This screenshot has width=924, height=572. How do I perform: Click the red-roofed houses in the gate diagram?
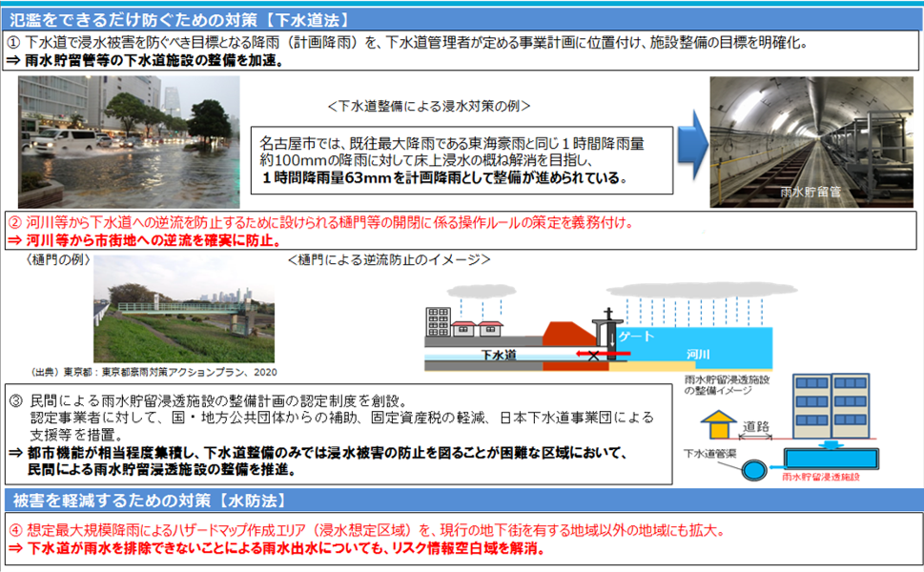click(x=478, y=329)
